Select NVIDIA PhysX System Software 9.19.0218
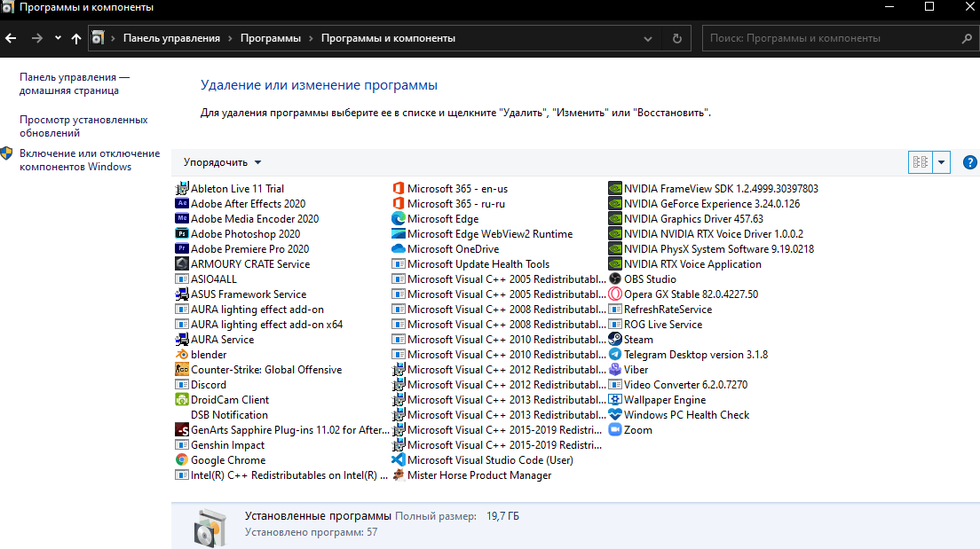 [711, 248]
